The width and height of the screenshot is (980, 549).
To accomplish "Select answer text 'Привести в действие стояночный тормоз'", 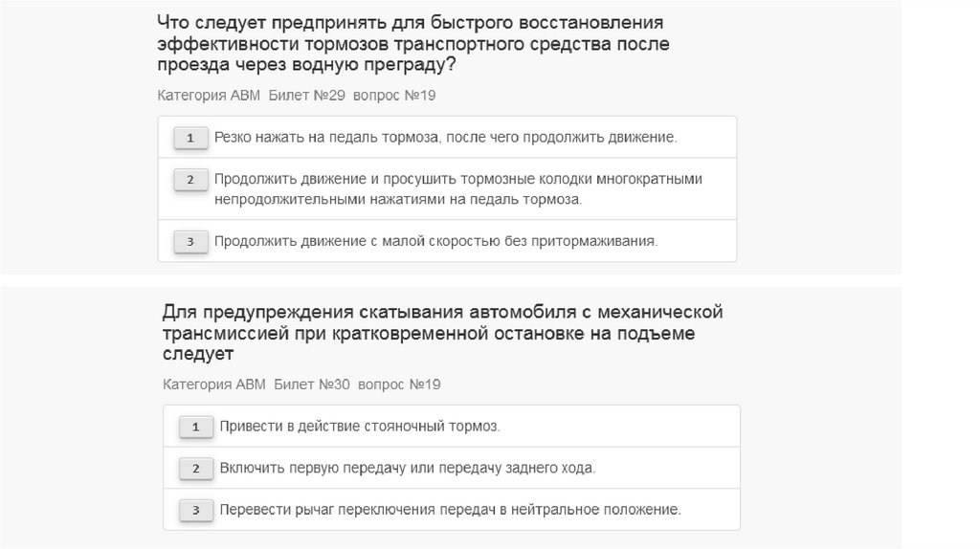I will 360,427.
